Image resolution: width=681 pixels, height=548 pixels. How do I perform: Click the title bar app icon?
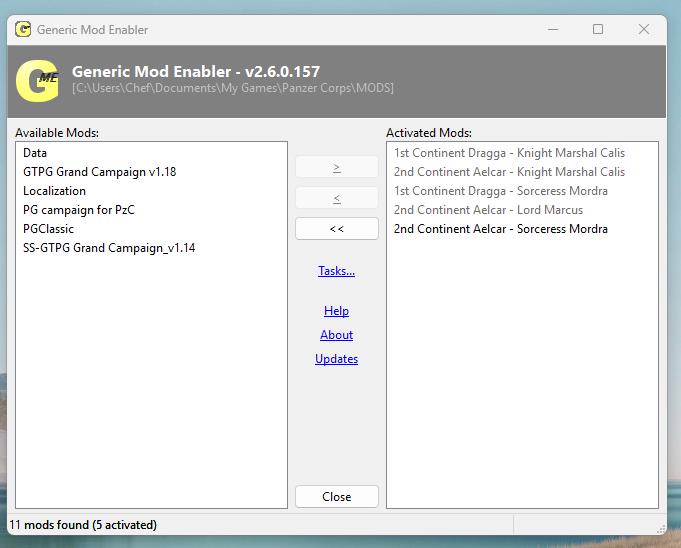(23, 30)
